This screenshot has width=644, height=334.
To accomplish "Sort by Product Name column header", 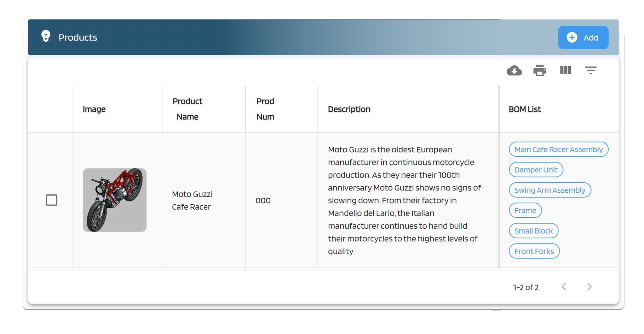I will (188, 109).
